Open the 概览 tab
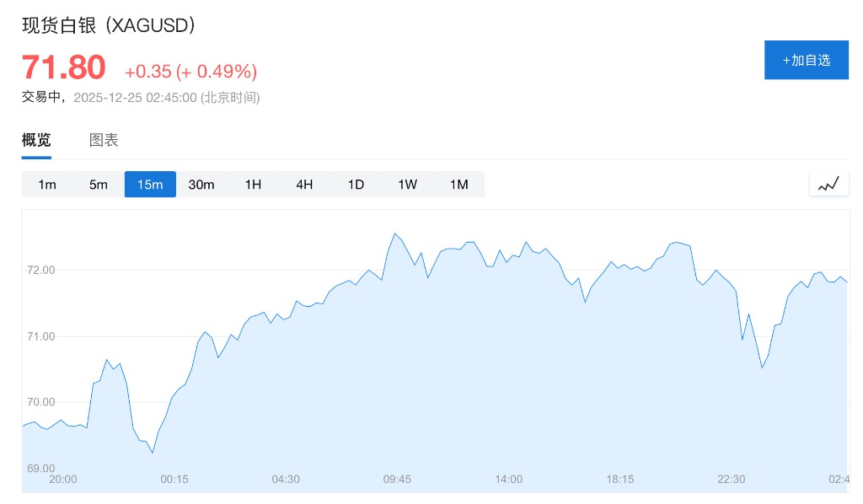 36,141
